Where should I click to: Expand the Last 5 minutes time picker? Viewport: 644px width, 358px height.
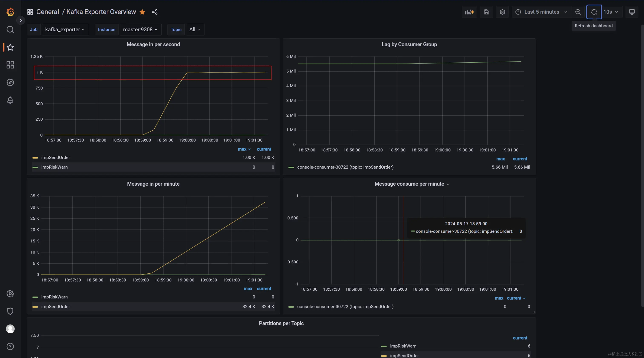click(542, 12)
